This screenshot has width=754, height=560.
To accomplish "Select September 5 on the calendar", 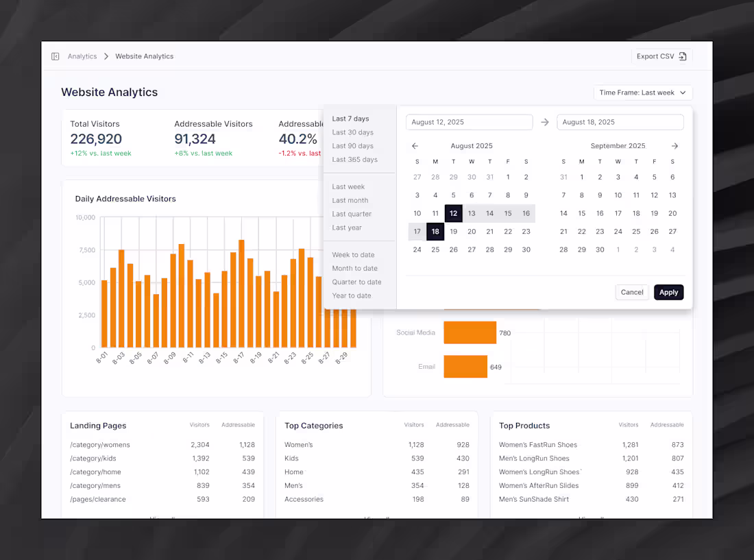I will click(x=655, y=176).
